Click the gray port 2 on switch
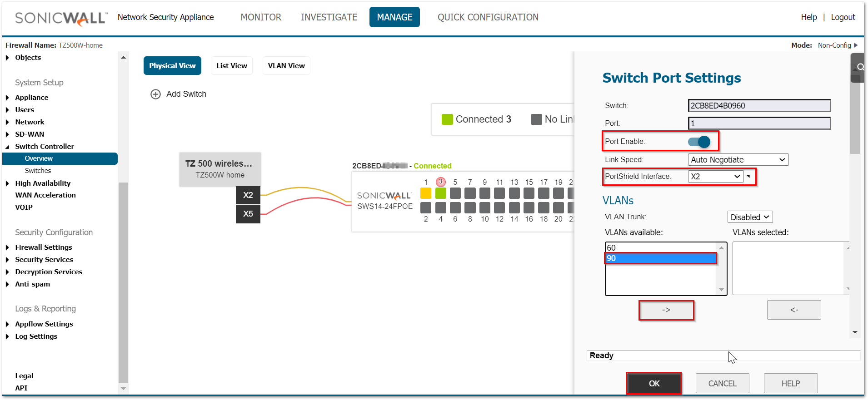This screenshot has width=868, height=400. click(x=425, y=208)
